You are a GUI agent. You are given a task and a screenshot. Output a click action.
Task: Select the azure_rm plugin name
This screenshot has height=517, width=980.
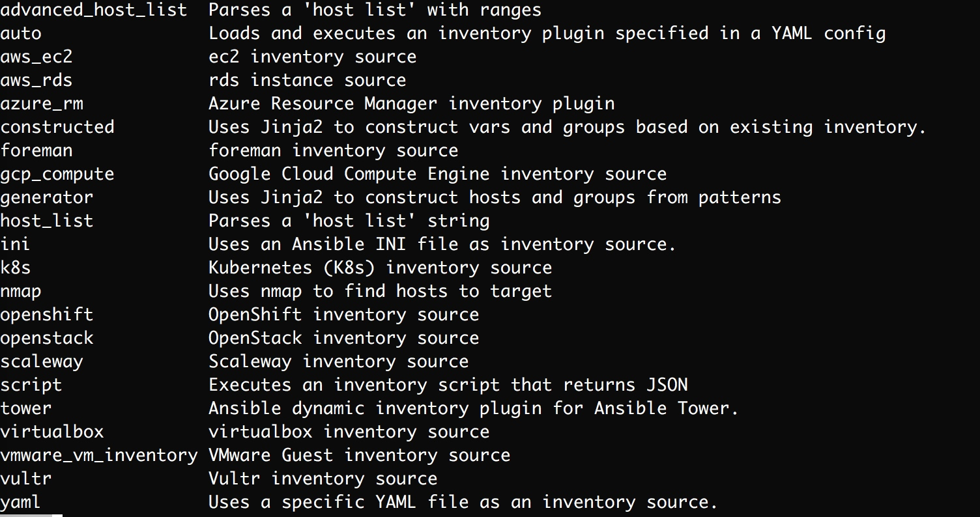(x=42, y=104)
